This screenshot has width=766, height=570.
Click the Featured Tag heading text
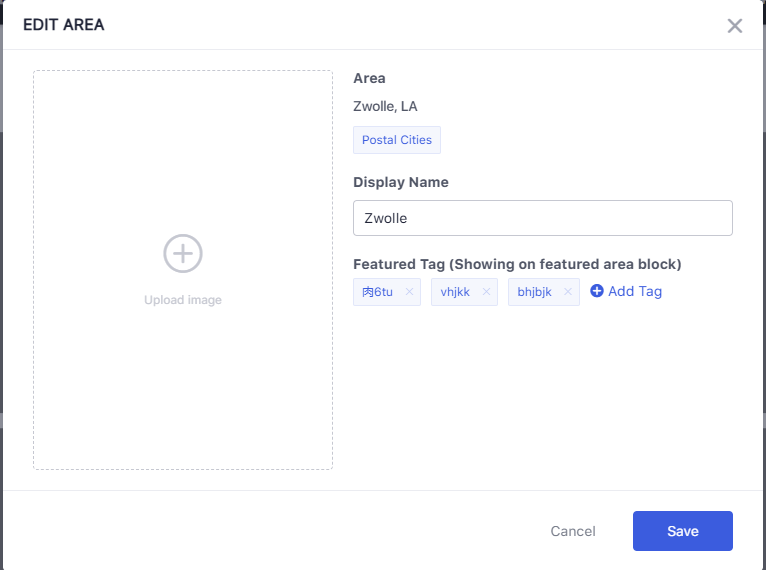pyautogui.click(x=517, y=264)
